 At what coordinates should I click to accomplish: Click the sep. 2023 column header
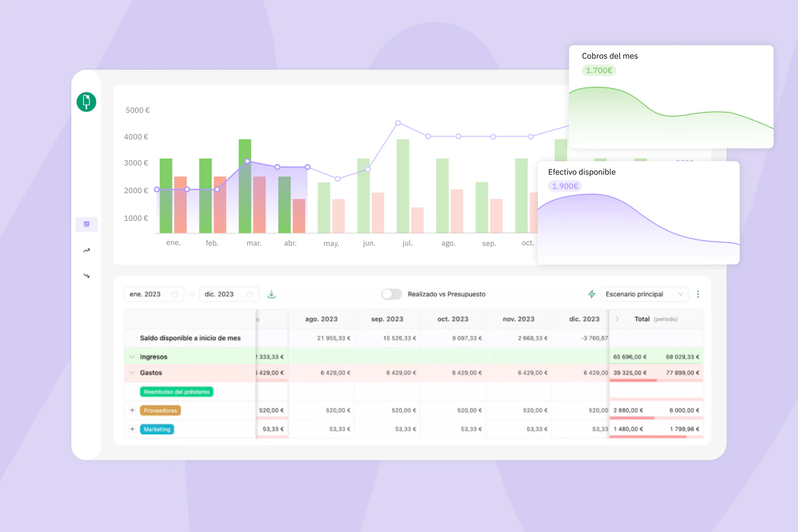[x=387, y=319]
